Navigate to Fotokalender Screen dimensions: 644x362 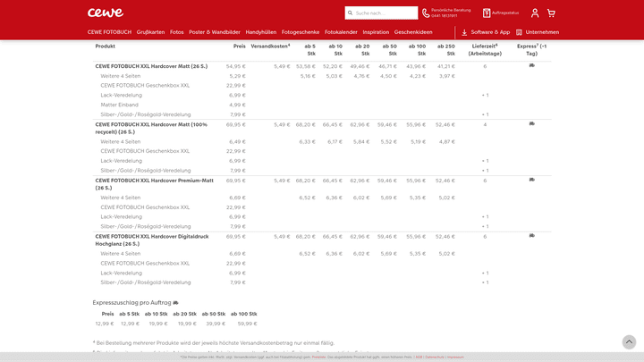(x=341, y=32)
